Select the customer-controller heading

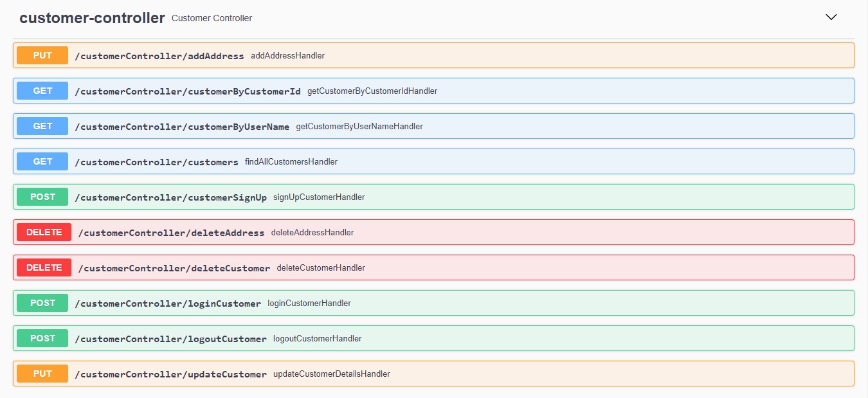point(93,17)
